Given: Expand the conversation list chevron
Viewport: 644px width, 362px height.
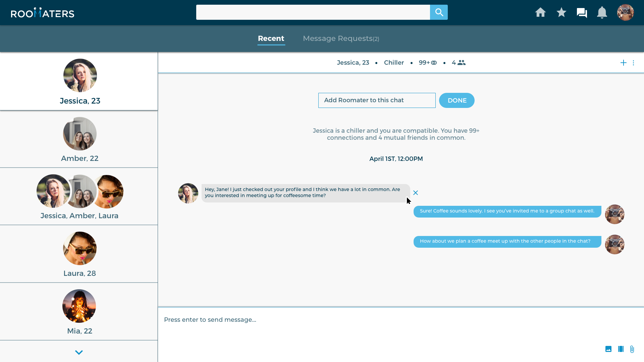Looking at the screenshot, I should click(x=79, y=352).
